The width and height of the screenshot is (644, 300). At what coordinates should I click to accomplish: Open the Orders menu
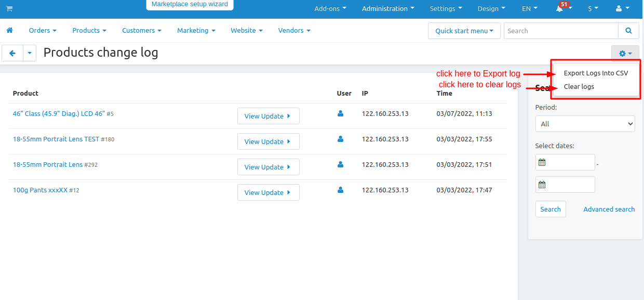[43, 31]
